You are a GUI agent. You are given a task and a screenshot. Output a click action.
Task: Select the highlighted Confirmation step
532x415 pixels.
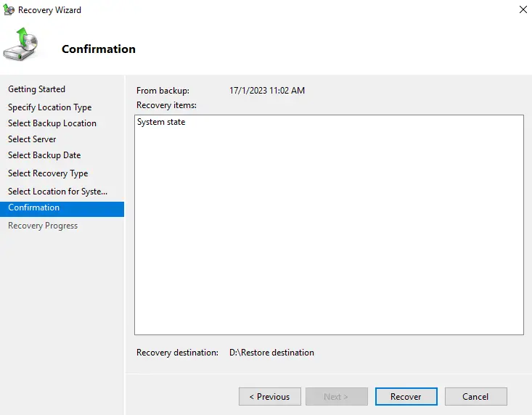point(34,208)
